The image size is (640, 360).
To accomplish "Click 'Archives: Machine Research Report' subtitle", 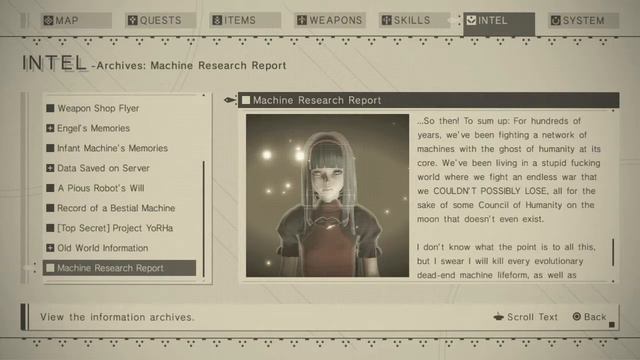I will (x=191, y=66).
